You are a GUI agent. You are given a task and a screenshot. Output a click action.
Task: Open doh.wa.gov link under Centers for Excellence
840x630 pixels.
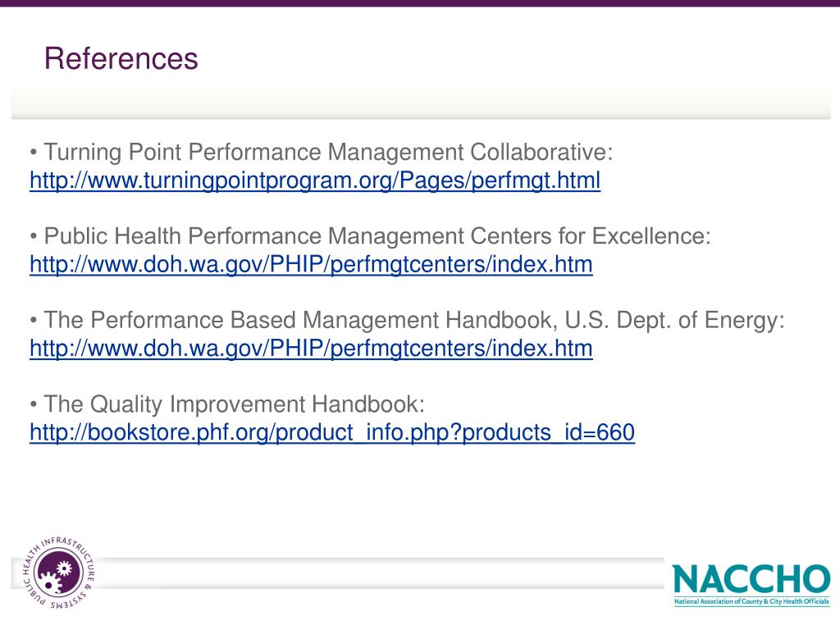click(x=311, y=265)
